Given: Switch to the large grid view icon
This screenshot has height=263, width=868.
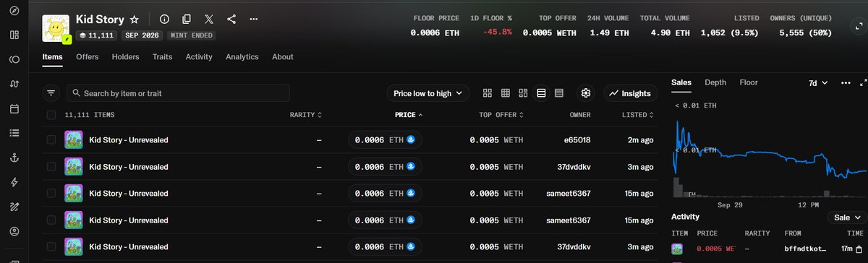Looking at the screenshot, I should (x=488, y=93).
